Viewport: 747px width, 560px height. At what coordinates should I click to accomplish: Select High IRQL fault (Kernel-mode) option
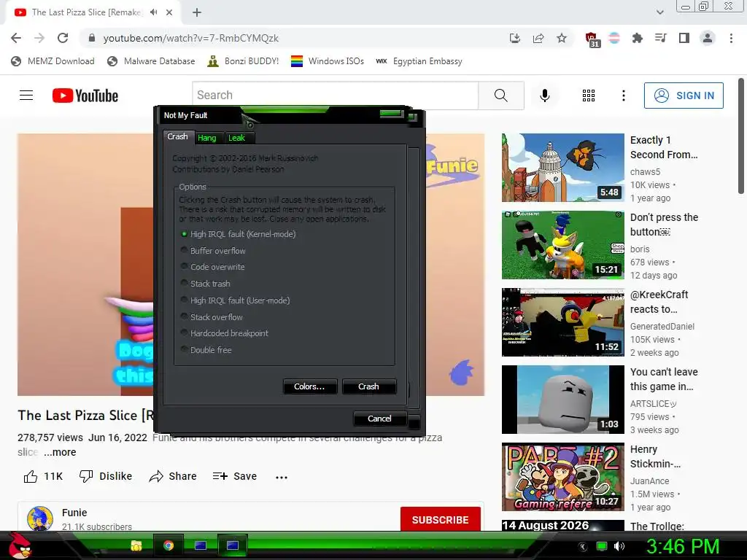click(239, 234)
